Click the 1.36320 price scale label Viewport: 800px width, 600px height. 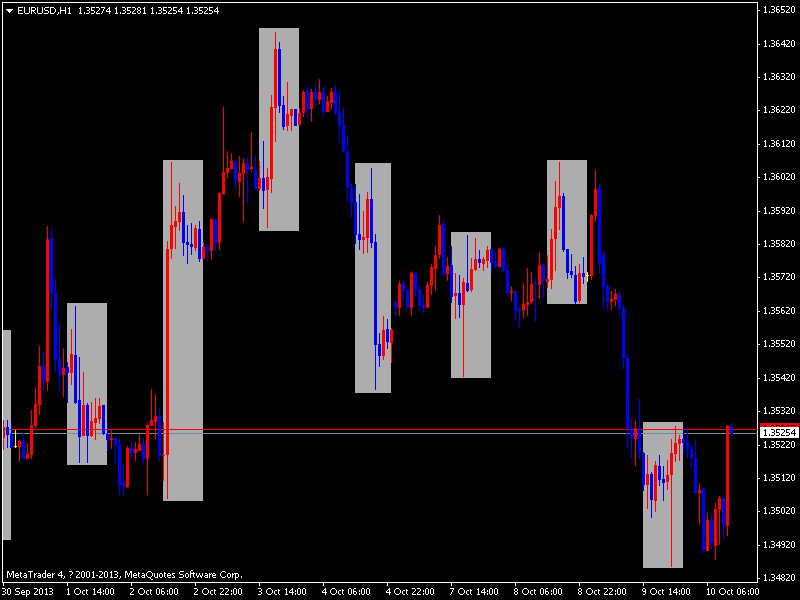click(779, 77)
